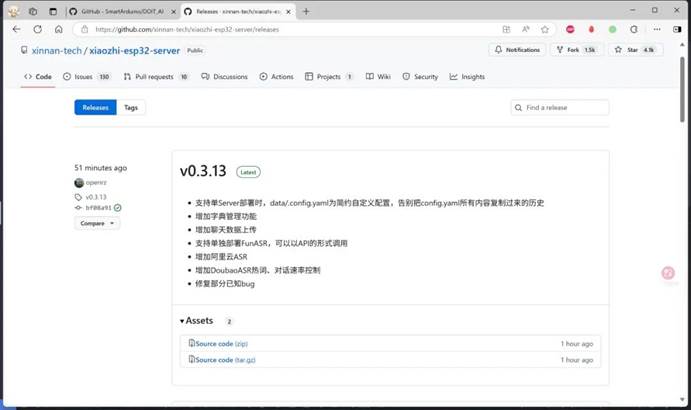Open the Insights tab
The width and height of the screenshot is (691, 410).
tap(467, 77)
